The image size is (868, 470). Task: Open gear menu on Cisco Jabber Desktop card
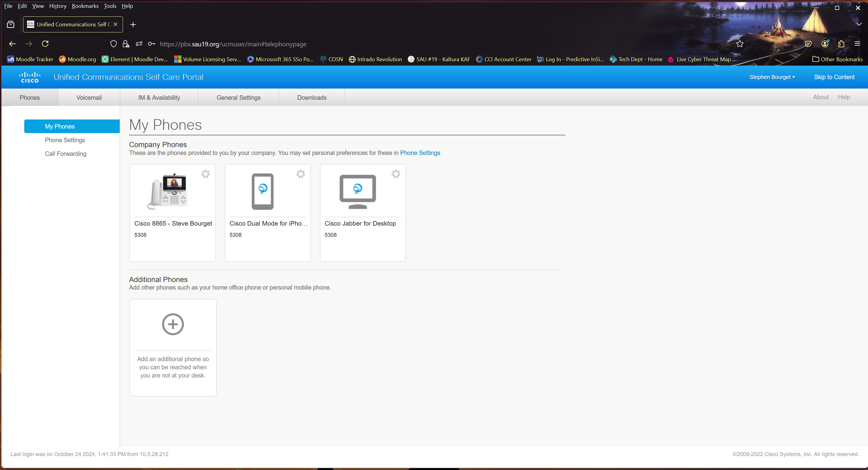coord(396,174)
